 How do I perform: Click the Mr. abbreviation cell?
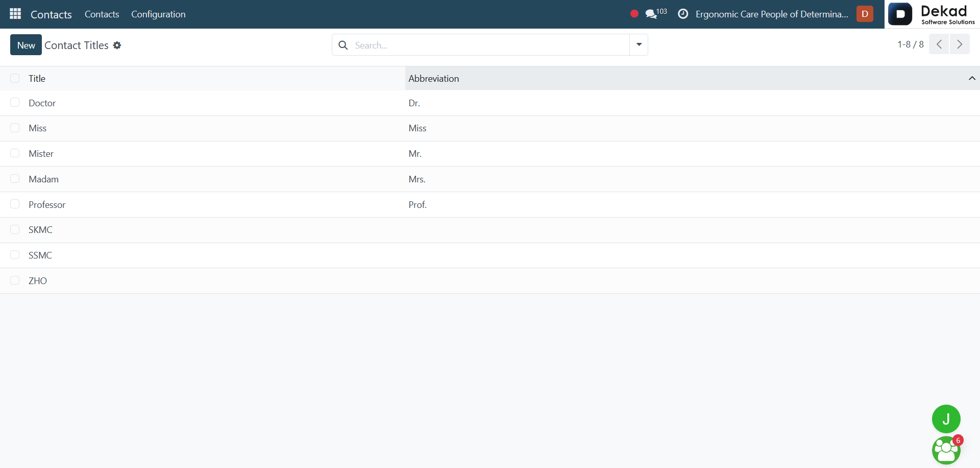tap(415, 154)
